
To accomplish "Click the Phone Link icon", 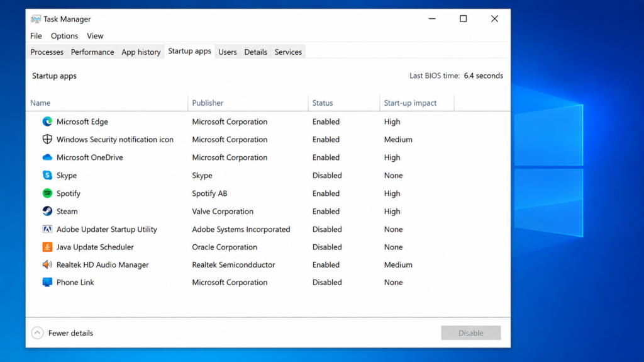I will click(x=47, y=282).
